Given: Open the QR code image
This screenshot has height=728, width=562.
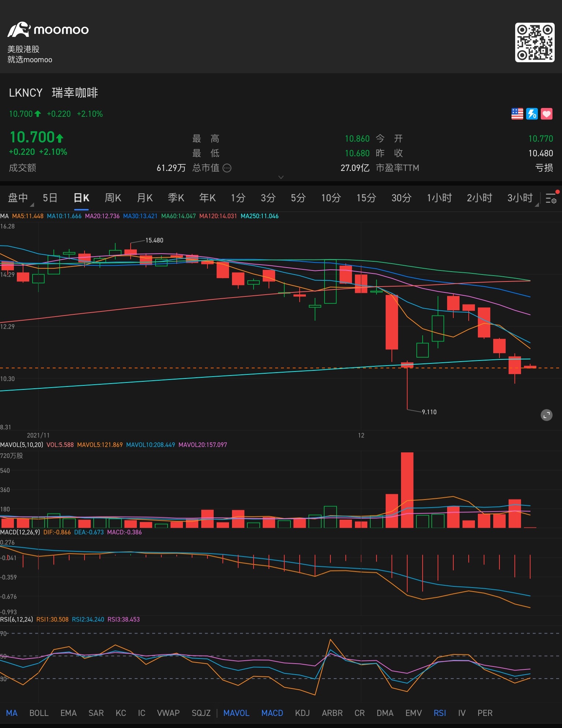Looking at the screenshot, I should pyautogui.click(x=535, y=42).
